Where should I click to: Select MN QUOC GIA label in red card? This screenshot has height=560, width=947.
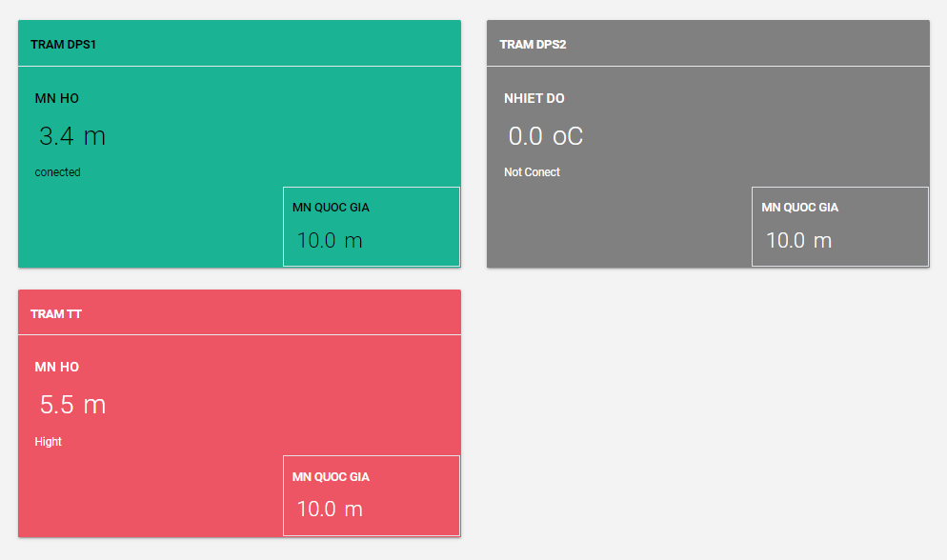click(331, 476)
